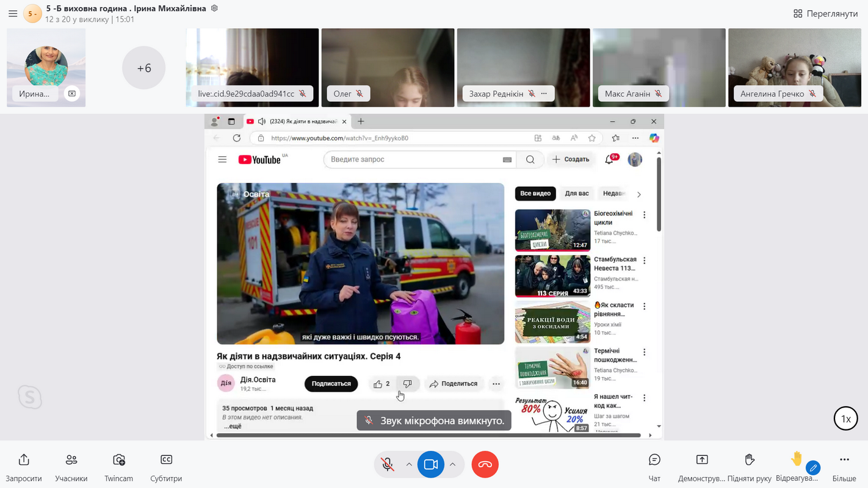Open the hamburger menu at top left
This screenshot has width=868, height=488.
pyautogui.click(x=13, y=13)
